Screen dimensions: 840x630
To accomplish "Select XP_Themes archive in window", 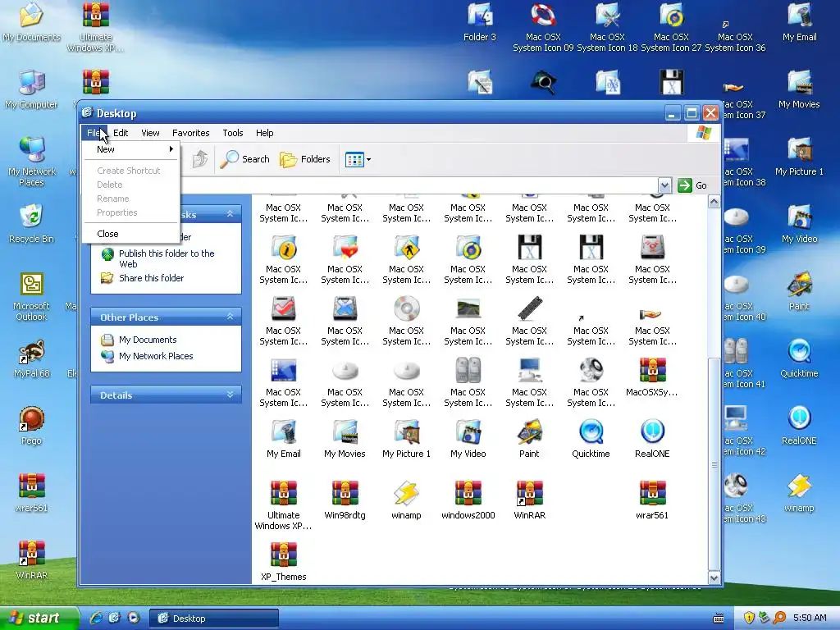I will point(283,562).
